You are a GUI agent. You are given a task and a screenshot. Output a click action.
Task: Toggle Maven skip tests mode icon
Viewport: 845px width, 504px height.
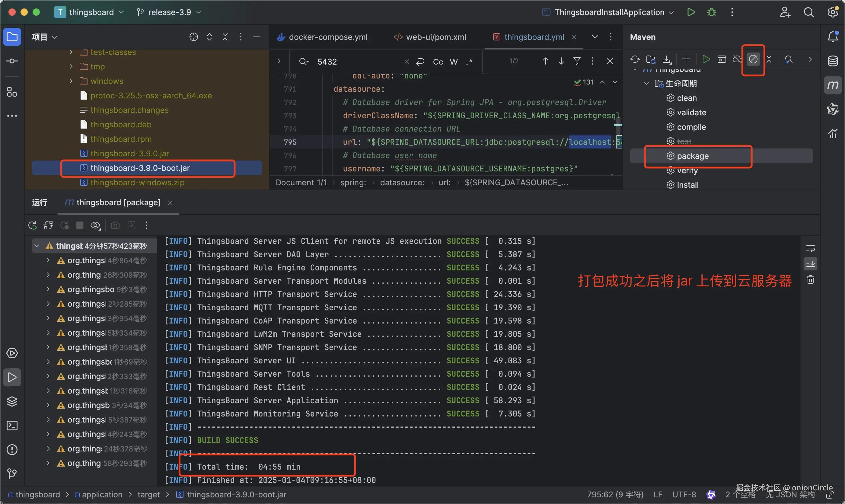(753, 59)
